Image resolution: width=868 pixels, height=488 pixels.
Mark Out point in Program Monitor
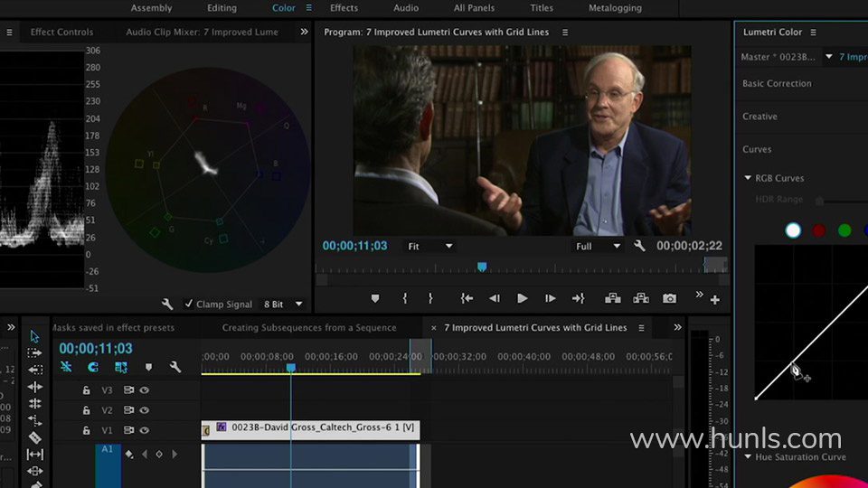coord(430,298)
